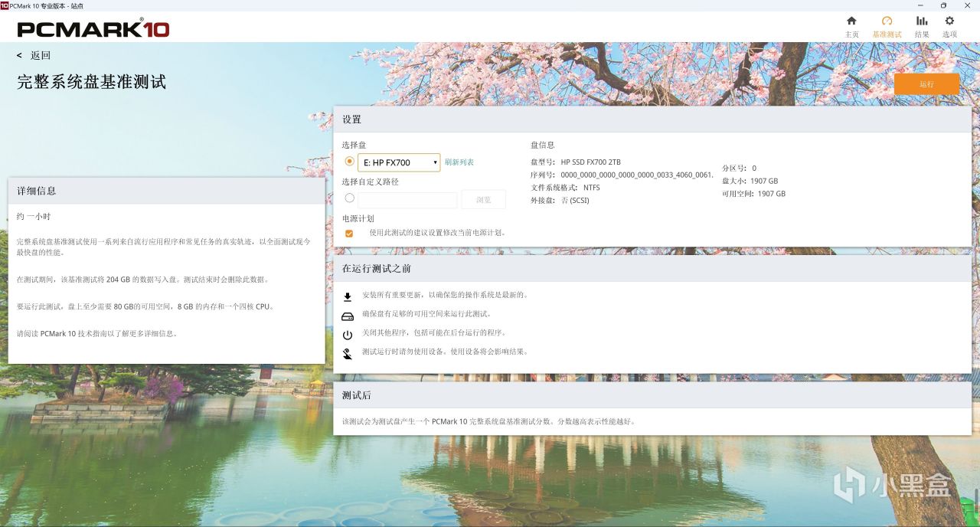Go back with the 返回 link
The width and height of the screenshot is (980, 527).
(34, 55)
